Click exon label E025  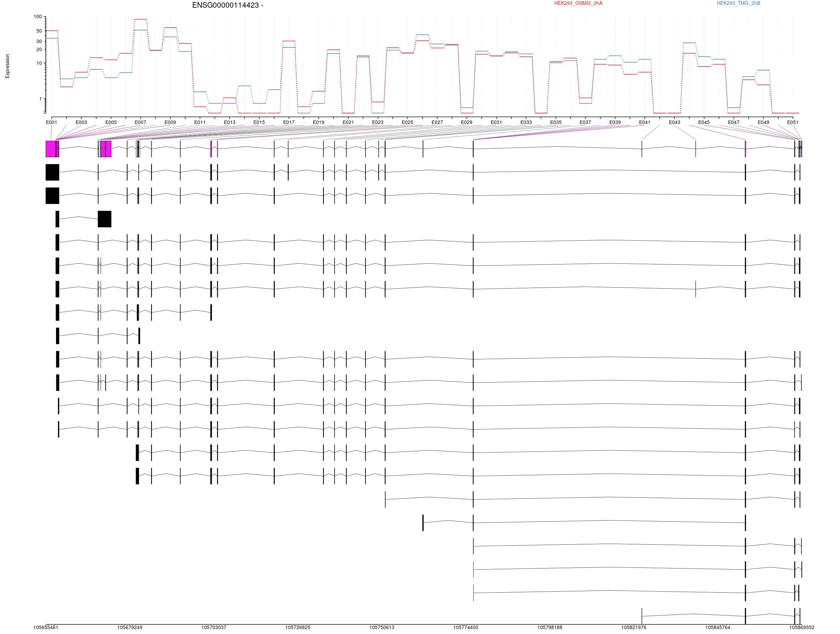tap(407, 122)
